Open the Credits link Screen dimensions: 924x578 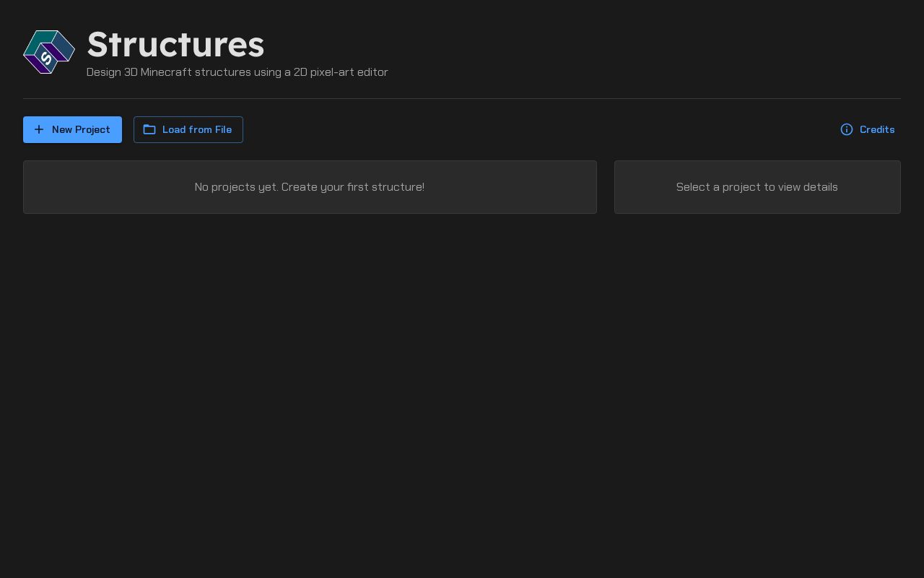(867, 129)
